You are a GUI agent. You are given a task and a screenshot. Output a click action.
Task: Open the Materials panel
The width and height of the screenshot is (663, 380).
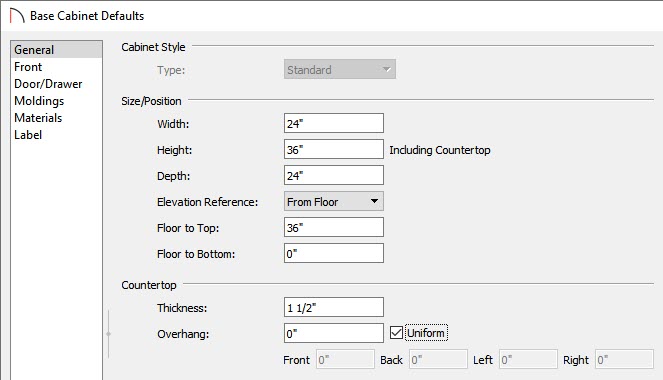coord(38,118)
